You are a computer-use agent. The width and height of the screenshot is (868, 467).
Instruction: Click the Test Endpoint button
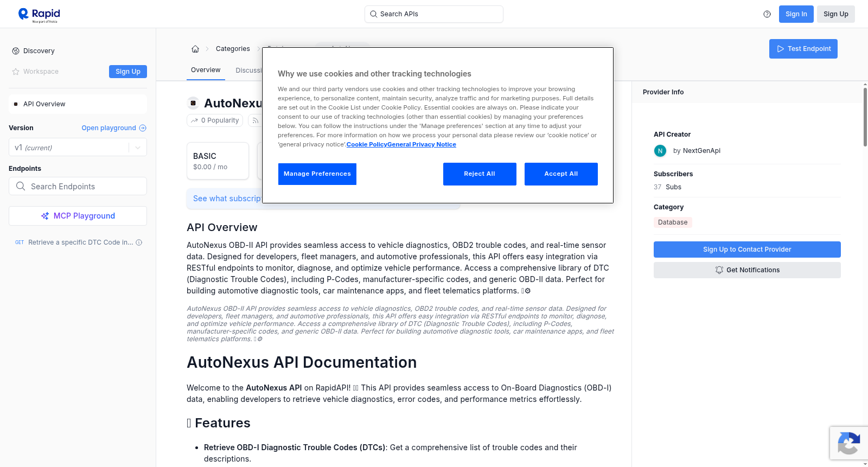[x=803, y=49]
